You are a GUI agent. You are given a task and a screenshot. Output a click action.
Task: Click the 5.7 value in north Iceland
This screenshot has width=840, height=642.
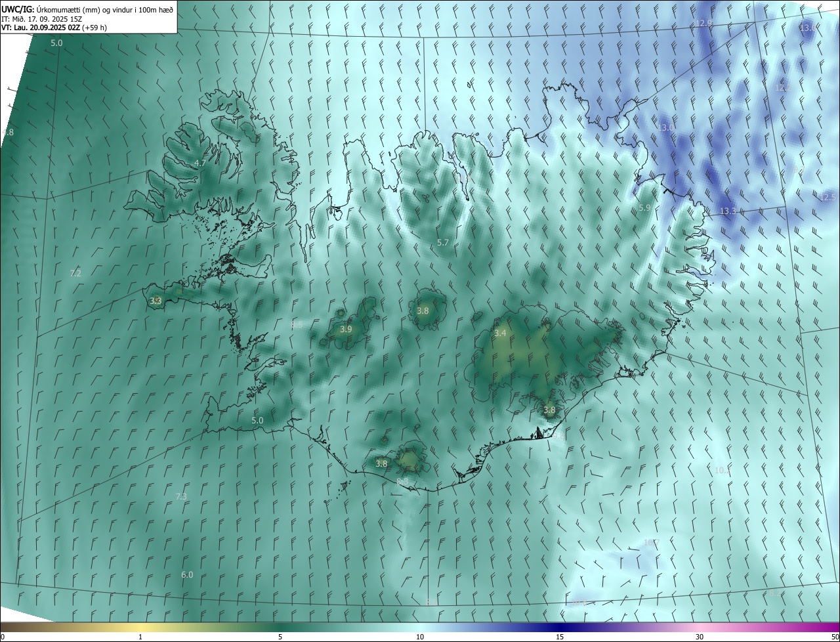pos(443,242)
